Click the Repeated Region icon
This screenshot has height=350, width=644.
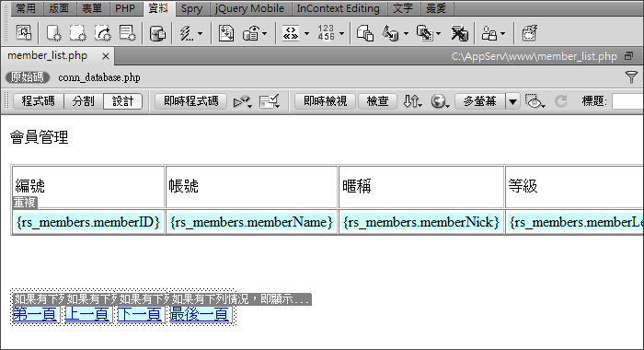(x=226, y=33)
